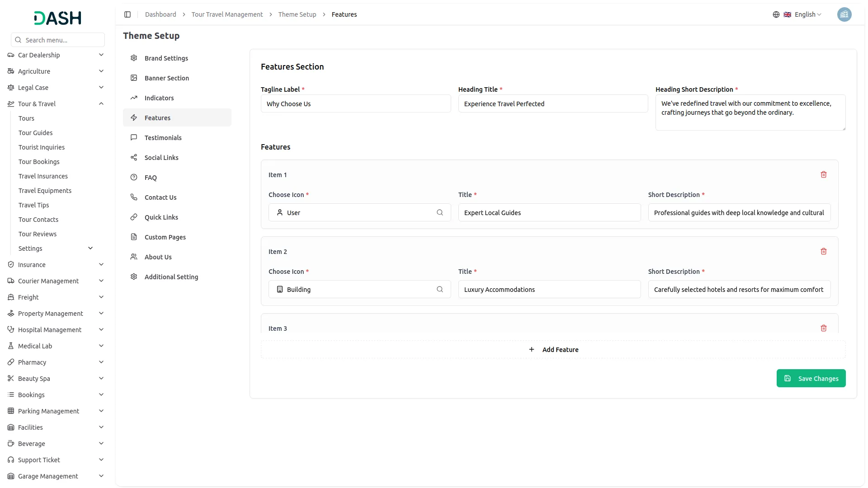Open the Testimonials theme section
Viewport: 868px width, 488px height.
click(x=163, y=138)
